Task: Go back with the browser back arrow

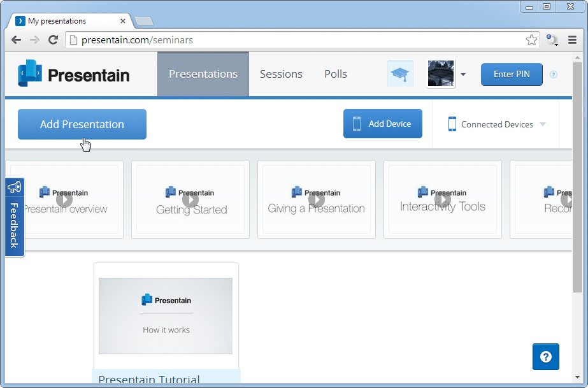Action: pos(17,40)
